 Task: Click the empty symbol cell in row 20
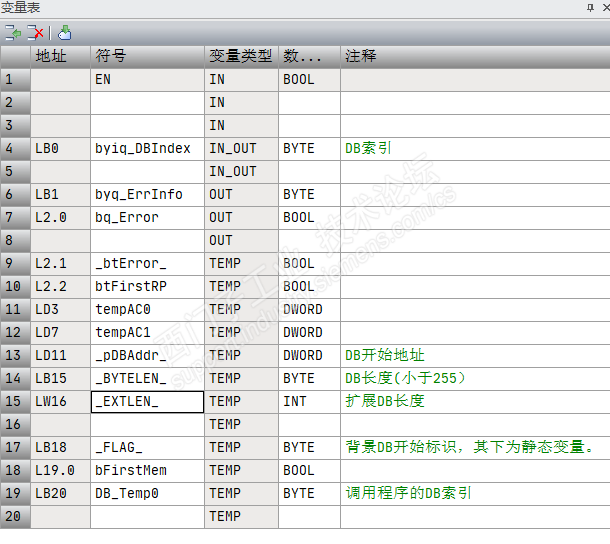point(147,517)
